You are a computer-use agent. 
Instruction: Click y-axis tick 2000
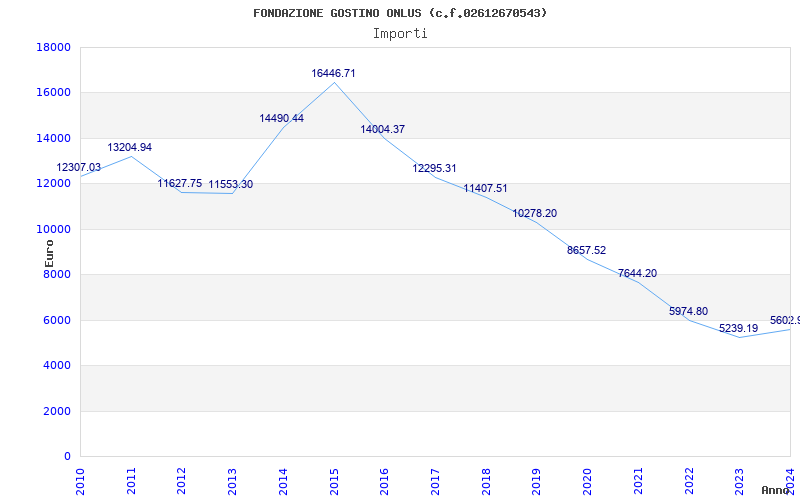coord(57,411)
